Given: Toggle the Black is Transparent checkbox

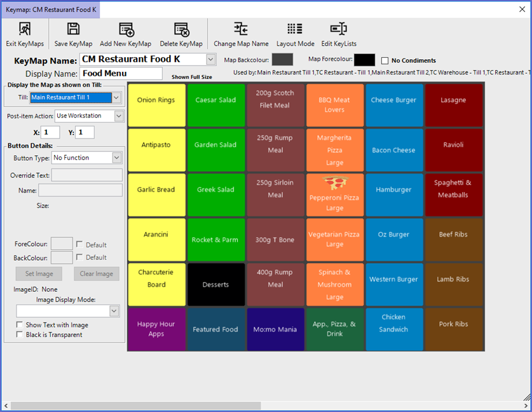Looking at the screenshot, I should point(20,334).
